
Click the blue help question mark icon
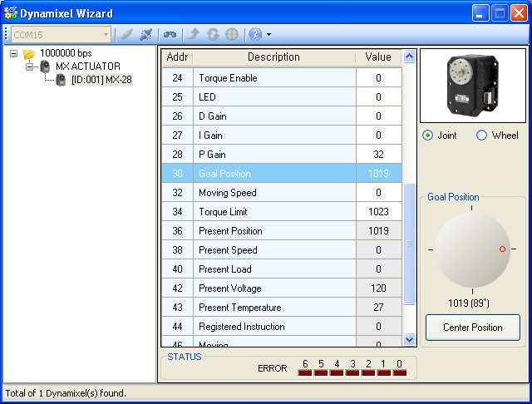point(255,34)
